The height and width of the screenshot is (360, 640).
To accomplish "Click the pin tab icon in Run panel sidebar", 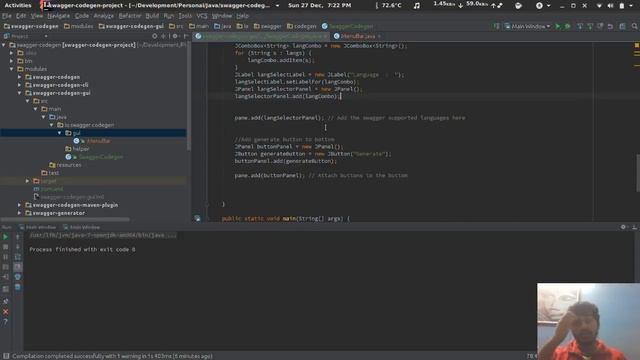I will (5, 301).
